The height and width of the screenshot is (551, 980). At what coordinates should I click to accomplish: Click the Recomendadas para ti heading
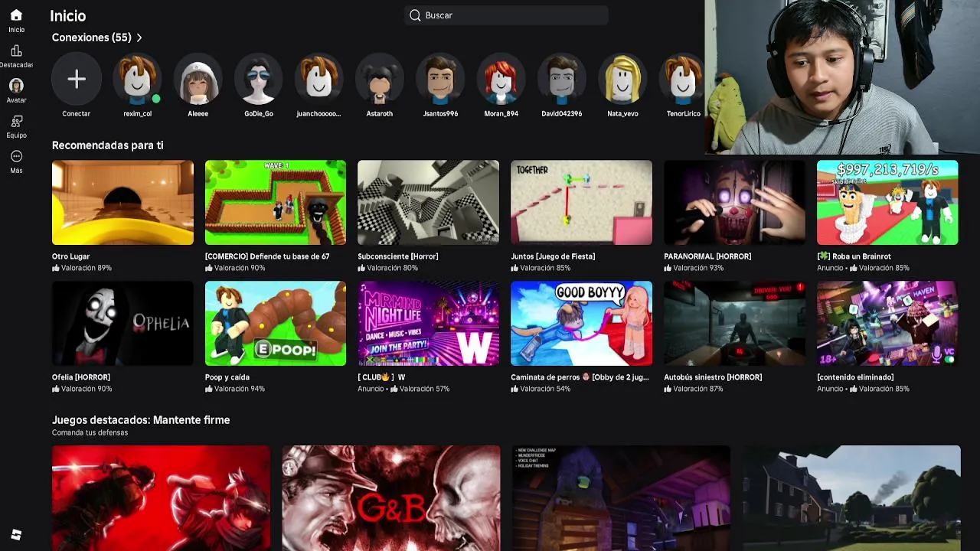tap(107, 145)
